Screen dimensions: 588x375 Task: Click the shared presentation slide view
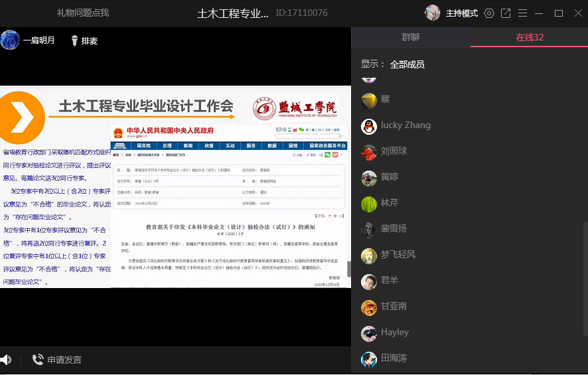(x=175, y=187)
